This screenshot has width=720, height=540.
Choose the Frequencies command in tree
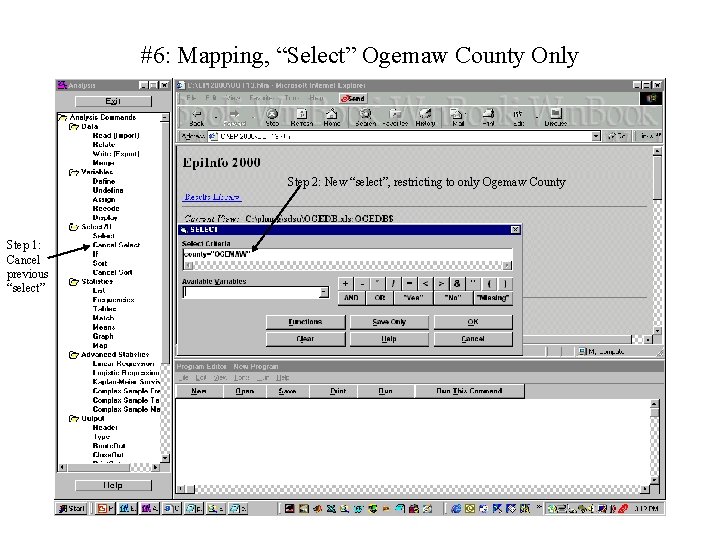(x=113, y=300)
